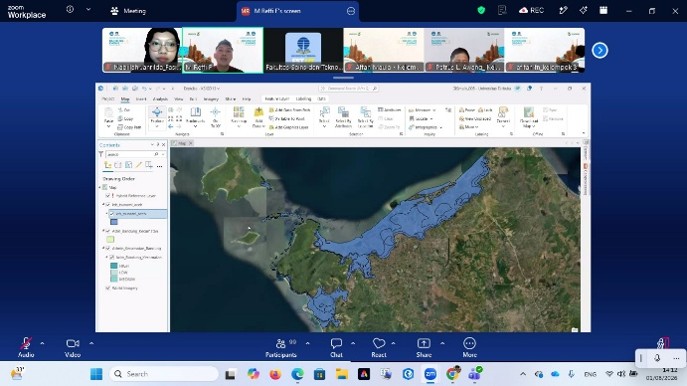The image size is (687, 386).
Task: Toggle Adm_Bandung layer checkbox
Action: click(108, 231)
